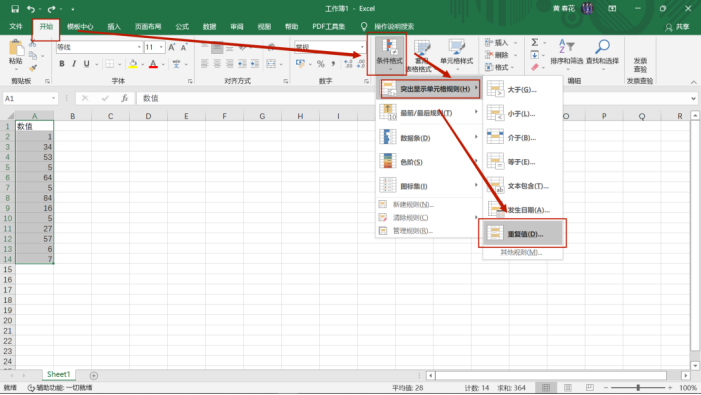Select Top/Bottom Rules menu item
Image resolution: width=701 pixels, height=395 pixels.
429,113
